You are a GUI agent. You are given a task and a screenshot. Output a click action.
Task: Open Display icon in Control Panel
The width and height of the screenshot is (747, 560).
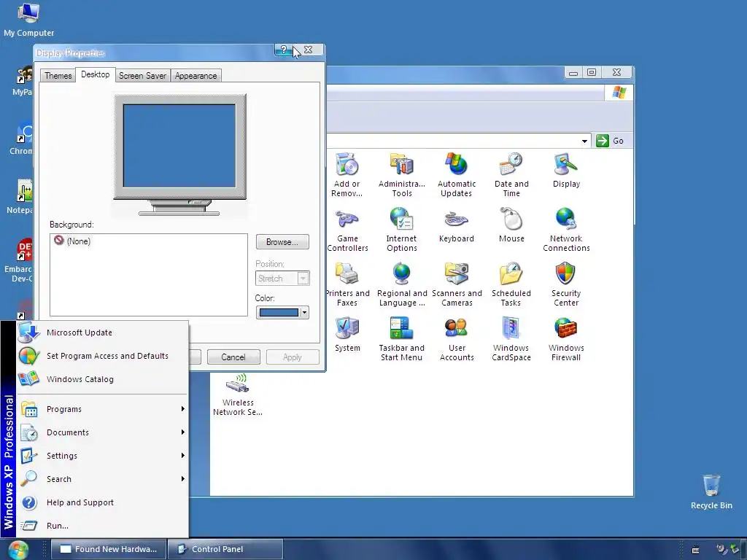pyautogui.click(x=566, y=171)
